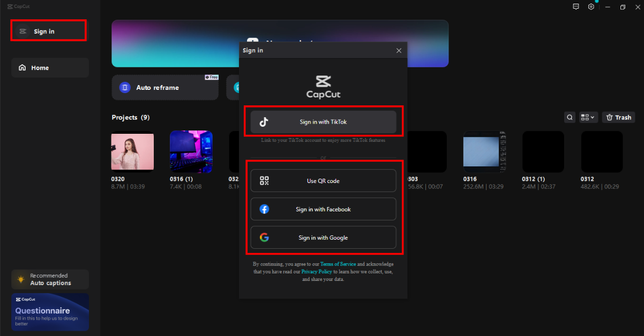Close the Sign in dialog
This screenshot has width=644, height=336.
click(399, 50)
